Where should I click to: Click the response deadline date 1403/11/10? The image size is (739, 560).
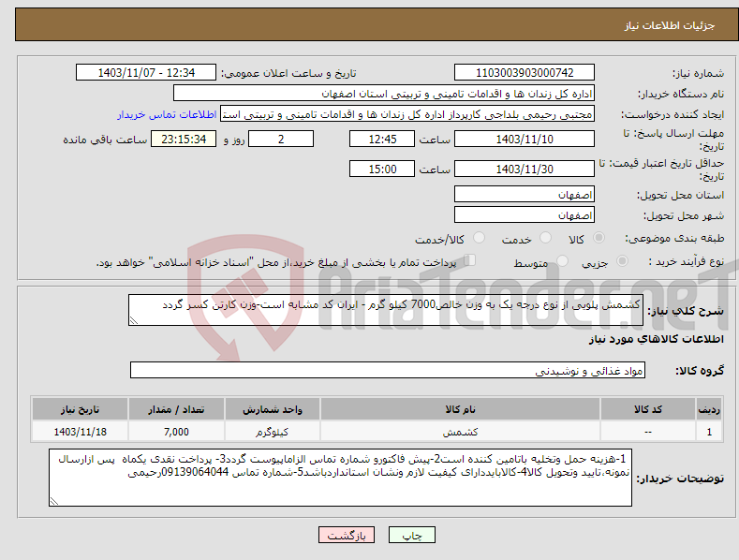pyautogui.click(x=525, y=139)
